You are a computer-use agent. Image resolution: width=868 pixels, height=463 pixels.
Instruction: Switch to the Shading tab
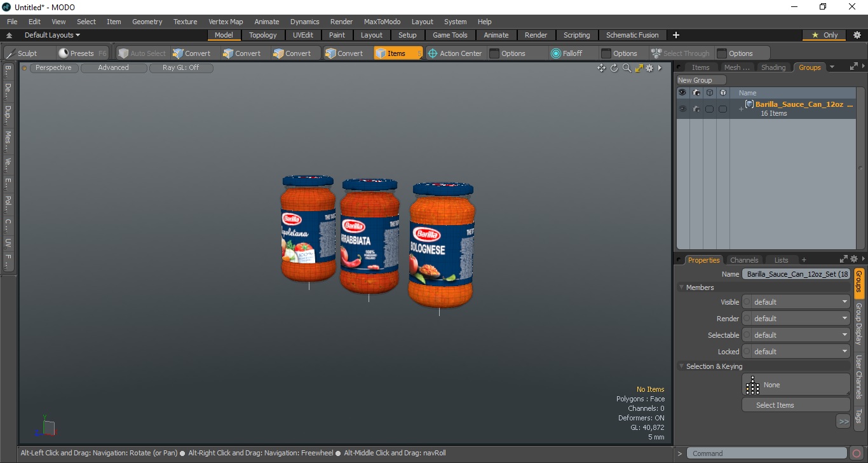point(773,67)
